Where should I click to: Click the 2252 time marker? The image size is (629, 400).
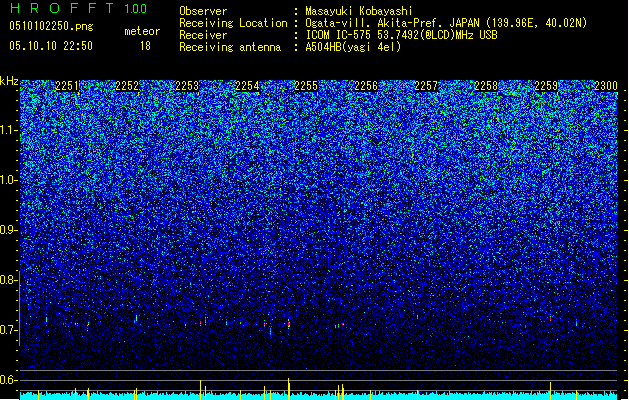[127, 86]
